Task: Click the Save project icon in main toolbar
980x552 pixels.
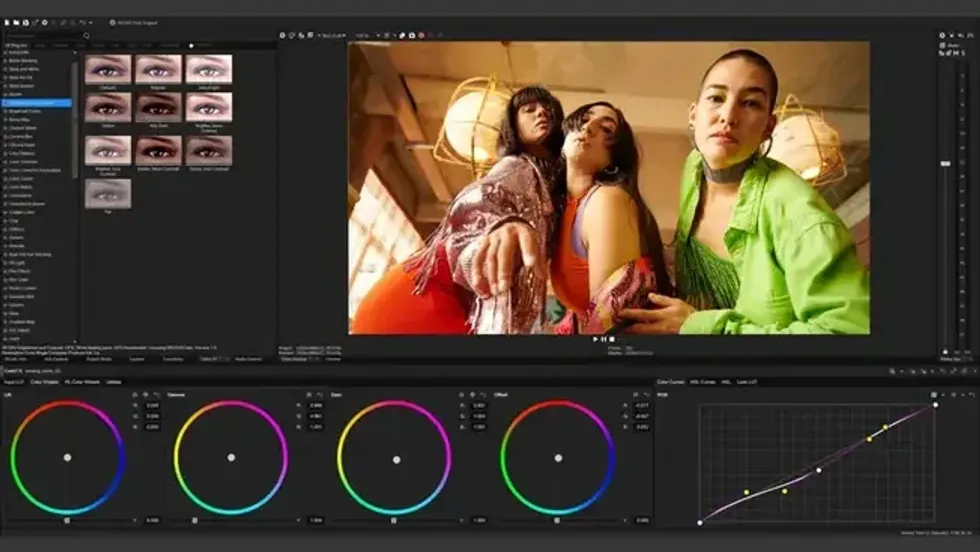Action: pyautogui.click(x=26, y=23)
